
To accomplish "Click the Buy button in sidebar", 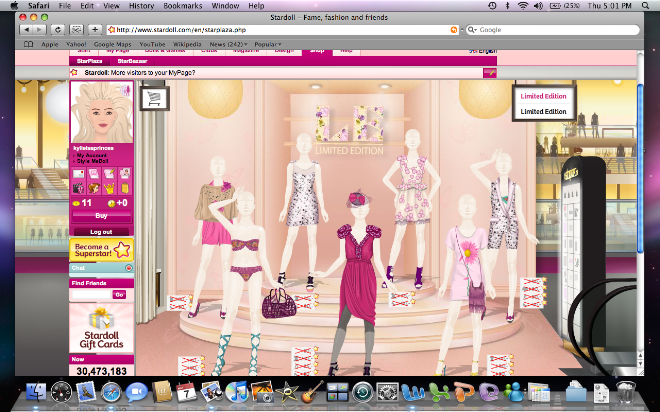I will 101,216.
